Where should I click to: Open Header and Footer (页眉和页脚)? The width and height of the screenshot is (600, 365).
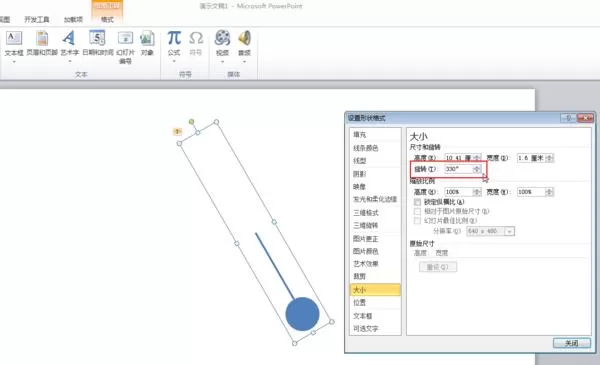(x=42, y=43)
